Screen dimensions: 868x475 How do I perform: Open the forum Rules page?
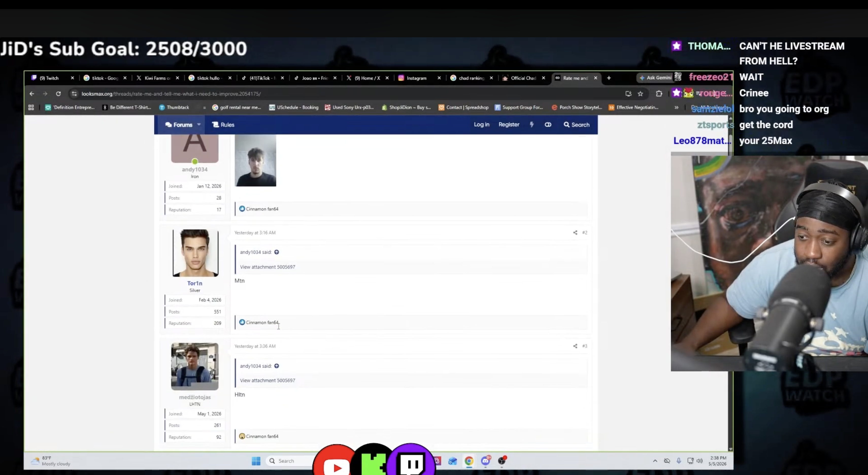(223, 125)
